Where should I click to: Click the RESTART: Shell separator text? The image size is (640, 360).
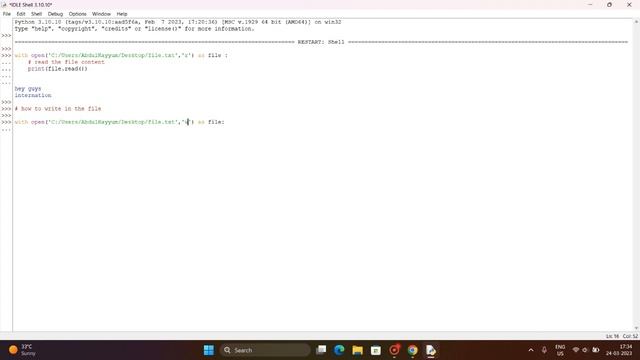(321, 42)
